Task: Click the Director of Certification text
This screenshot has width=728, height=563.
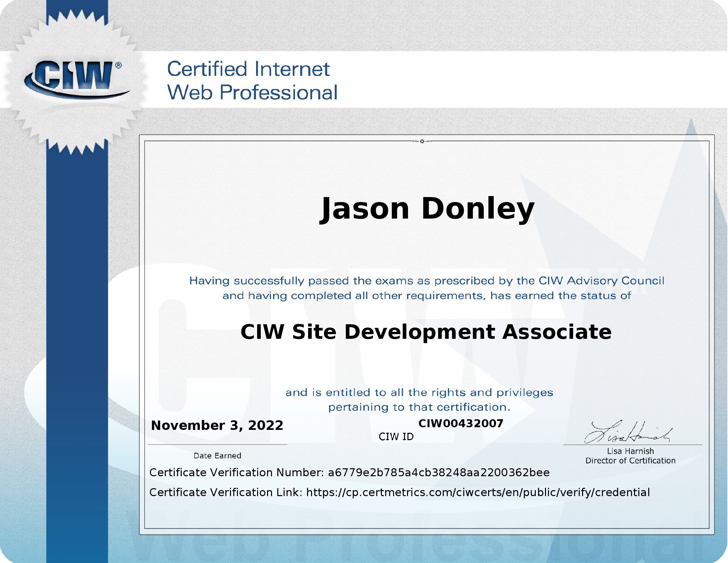Action: click(x=630, y=461)
